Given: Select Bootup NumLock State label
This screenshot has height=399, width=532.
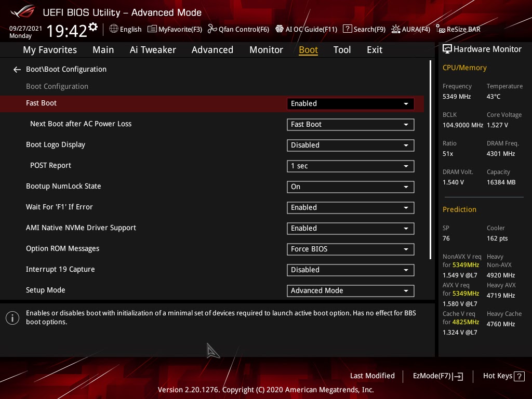Looking at the screenshot, I should (63, 187).
